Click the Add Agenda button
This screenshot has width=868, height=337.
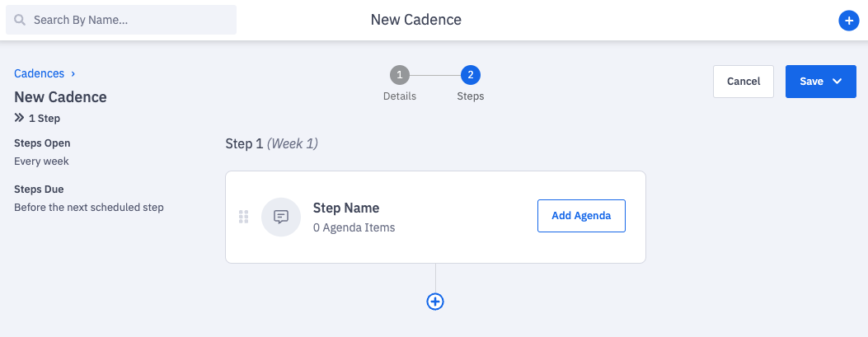point(581,216)
